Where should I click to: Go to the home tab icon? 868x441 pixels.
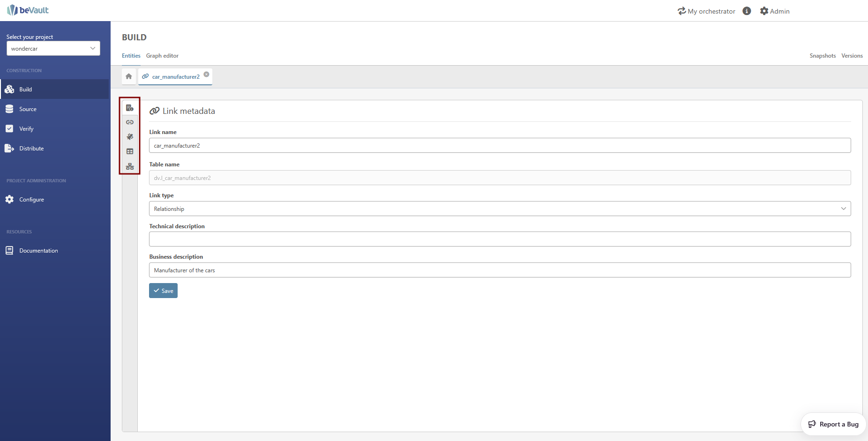click(129, 76)
